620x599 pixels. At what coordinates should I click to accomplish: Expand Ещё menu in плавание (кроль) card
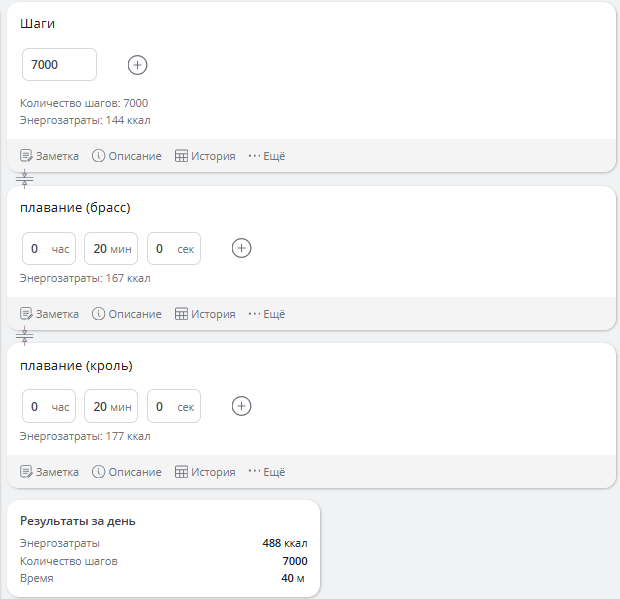(267, 472)
